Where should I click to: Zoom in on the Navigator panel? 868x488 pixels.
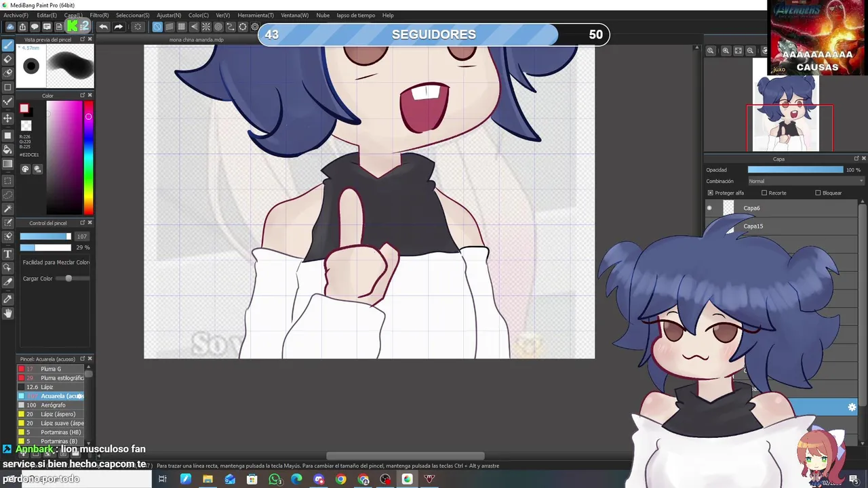tap(726, 51)
